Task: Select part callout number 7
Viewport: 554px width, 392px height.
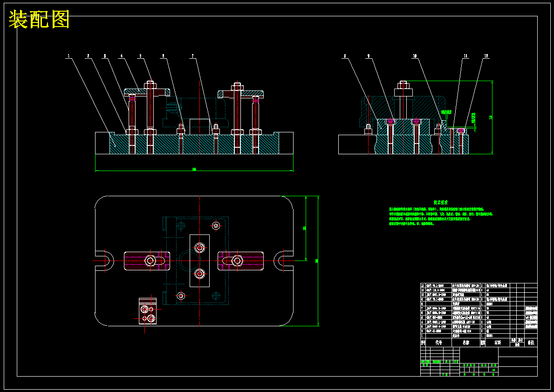Action: click(192, 55)
